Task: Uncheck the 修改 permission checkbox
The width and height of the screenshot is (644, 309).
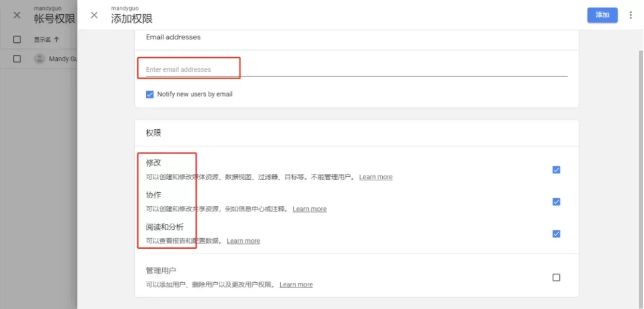Action: 556,170
